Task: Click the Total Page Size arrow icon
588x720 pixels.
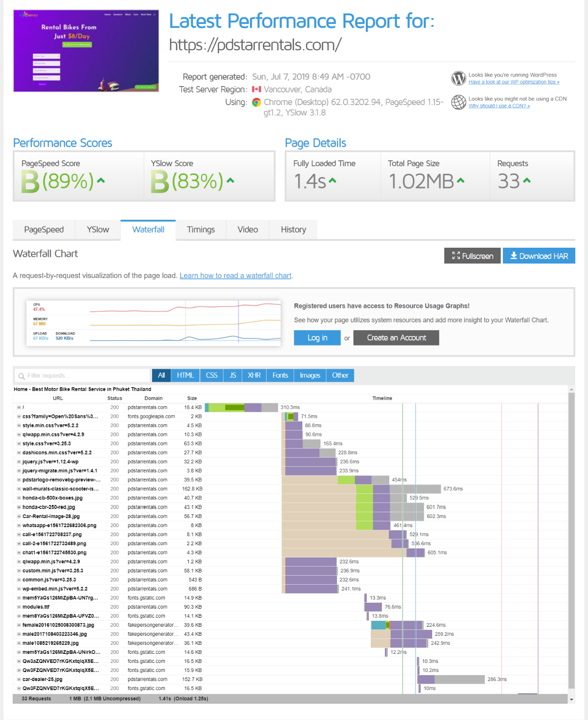Action: (460, 180)
